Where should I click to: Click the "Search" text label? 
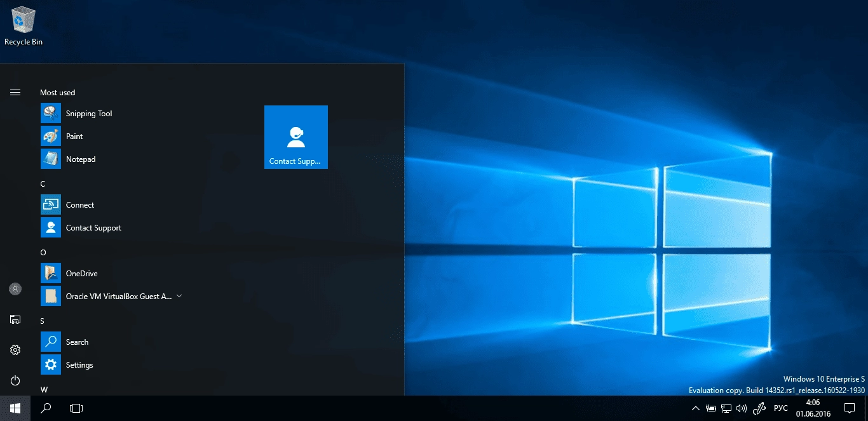coord(77,342)
